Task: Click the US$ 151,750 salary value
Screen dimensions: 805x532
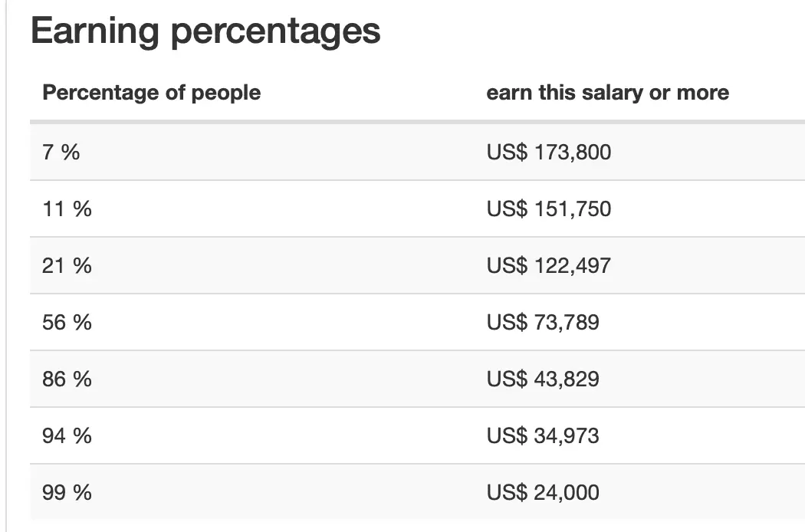Action: (x=549, y=209)
